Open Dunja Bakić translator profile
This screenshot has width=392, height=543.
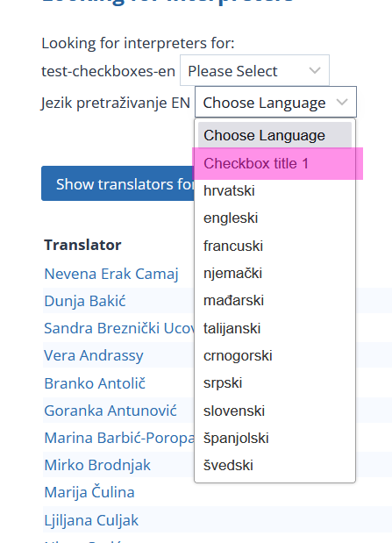click(x=85, y=301)
